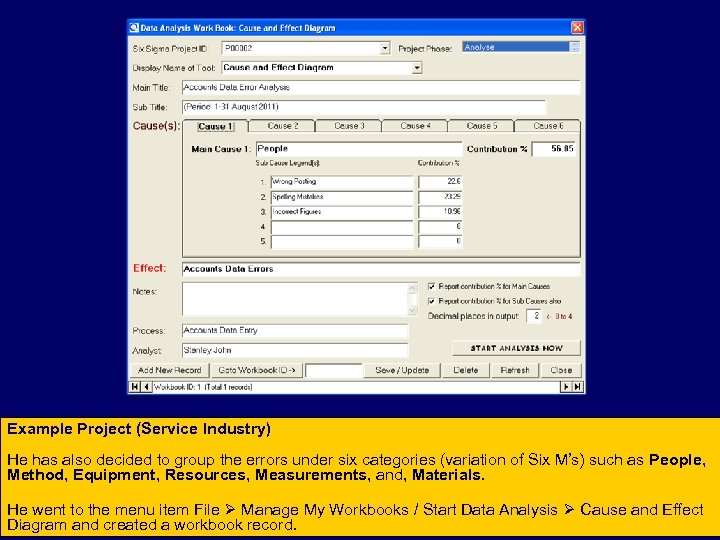Click sub cause 3 field Incorrect Figures
Image resolution: width=720 pixels, height=540 pixels.
click(x=342, y=212)
